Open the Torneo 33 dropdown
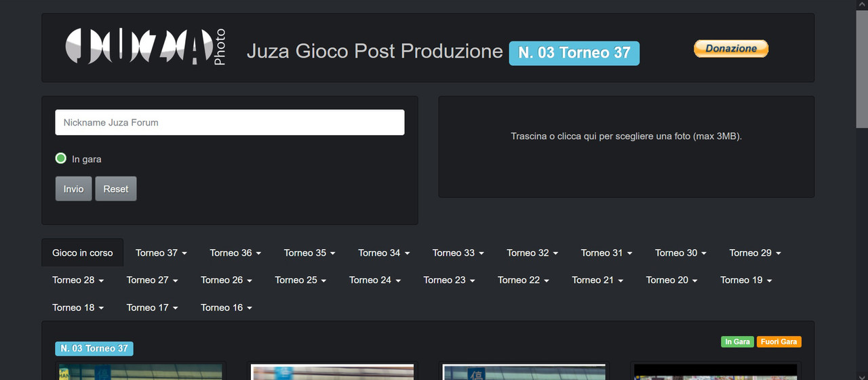Image resolution: width=868 pixels, height=380 pixels. [458, 252]
